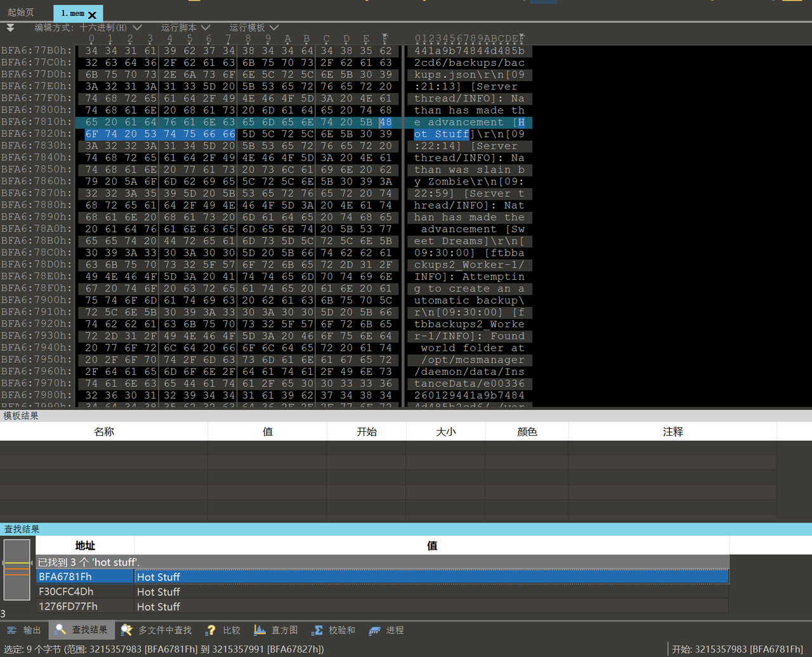Click the 地址 column header
Image resolution: width=812 pixels, height=657 pixels.
[85, 545]
